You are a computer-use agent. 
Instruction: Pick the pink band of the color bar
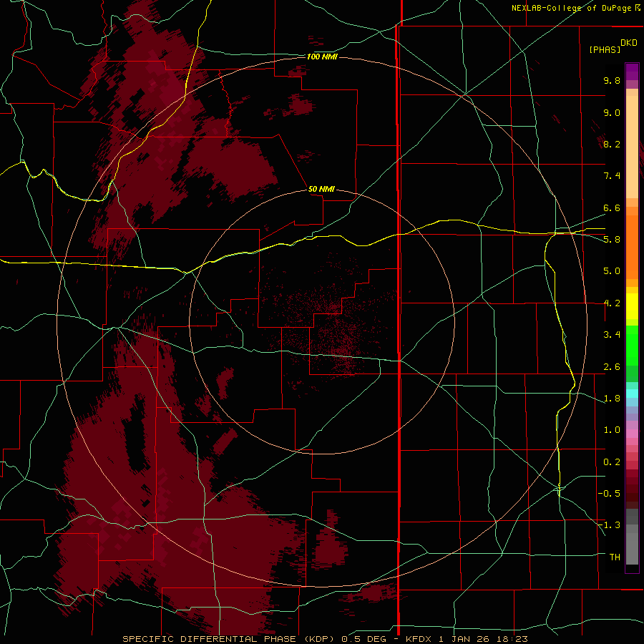[x=632, y=434]
